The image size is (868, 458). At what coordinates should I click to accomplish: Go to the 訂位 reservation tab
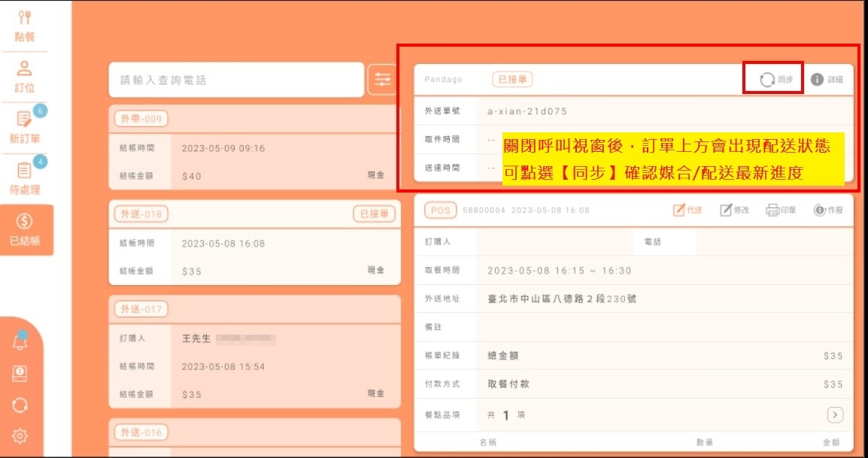click(24, 77)
